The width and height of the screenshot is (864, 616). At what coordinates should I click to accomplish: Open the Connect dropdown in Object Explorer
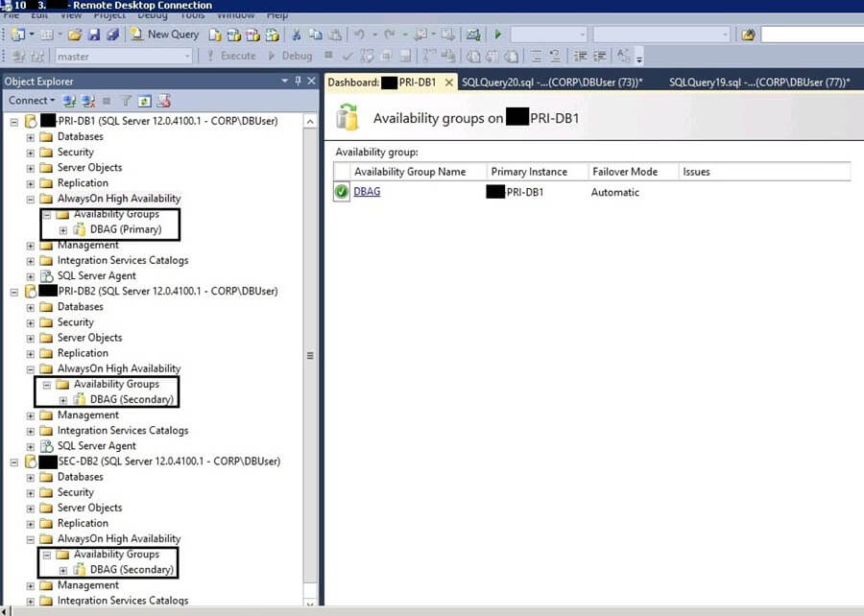tap(32, 101)
